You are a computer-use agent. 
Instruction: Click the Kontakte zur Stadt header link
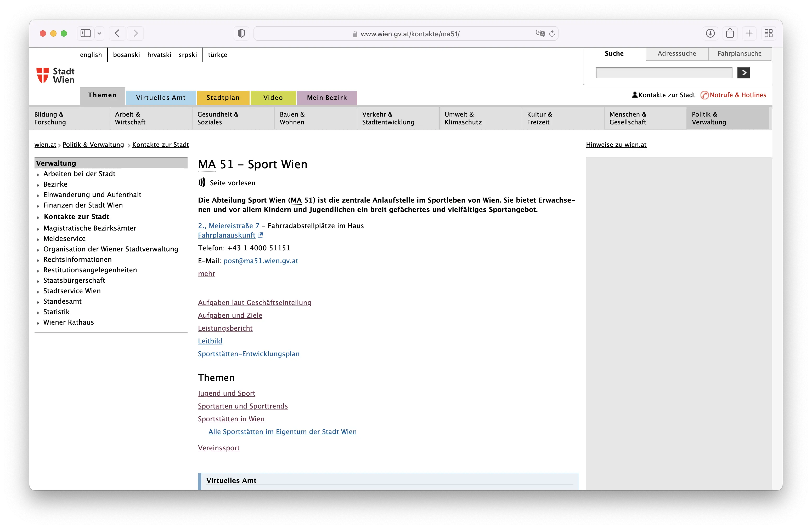click(x=663, y=95)
